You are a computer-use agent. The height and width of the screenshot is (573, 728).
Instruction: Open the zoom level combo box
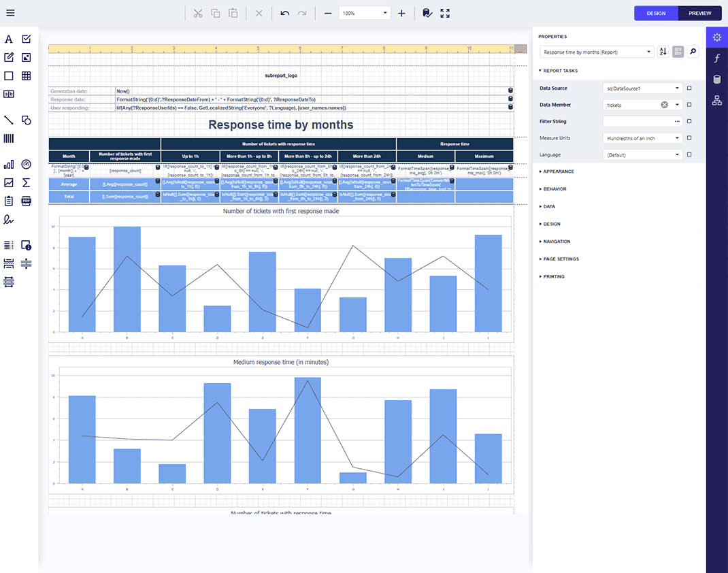pyautogui.click(x=365, y=12)
